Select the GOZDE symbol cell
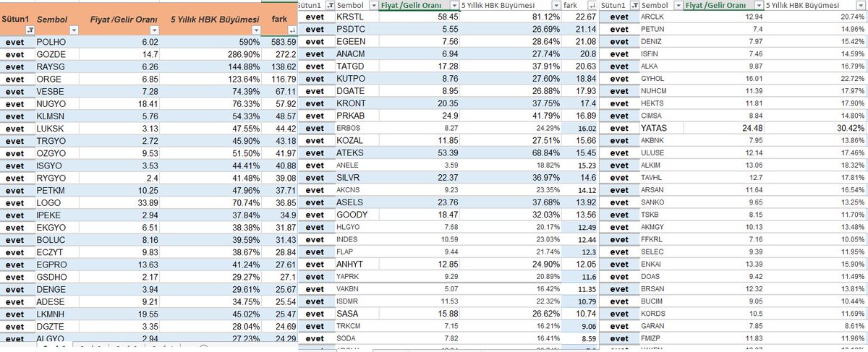Image resolution: width=868 pixels, height=352 pixels. pyautogui.click(x=56, y=54)
